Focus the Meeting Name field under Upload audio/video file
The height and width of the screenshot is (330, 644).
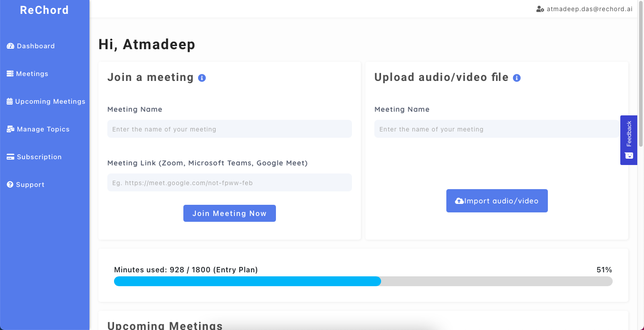pos(496,129)
